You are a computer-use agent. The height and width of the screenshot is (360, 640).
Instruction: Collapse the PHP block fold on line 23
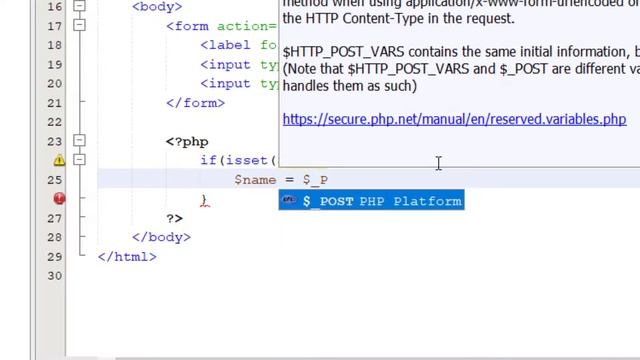79,140
